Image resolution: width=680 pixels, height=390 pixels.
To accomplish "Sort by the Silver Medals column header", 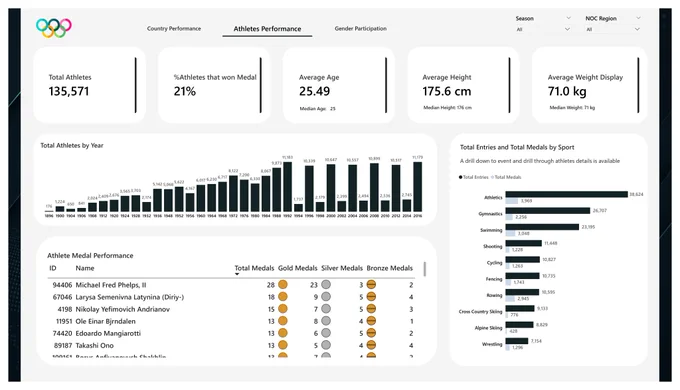I will [342, 268].
